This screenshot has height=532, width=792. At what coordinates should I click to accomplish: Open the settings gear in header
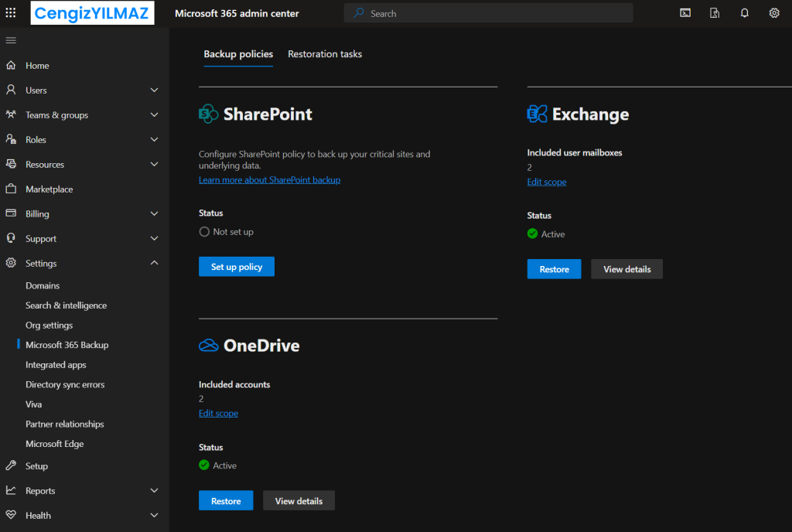774,13
